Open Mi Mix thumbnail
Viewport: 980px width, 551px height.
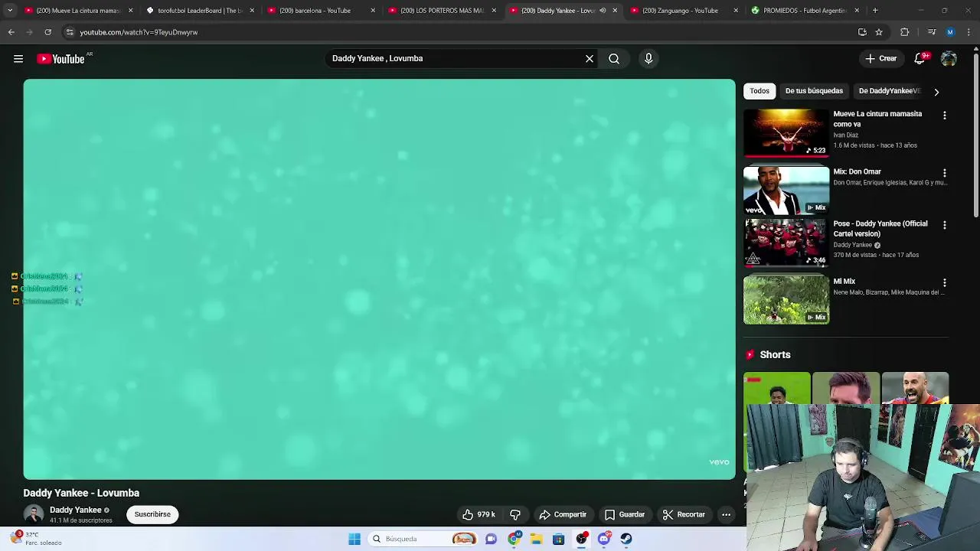pos(786,300)
